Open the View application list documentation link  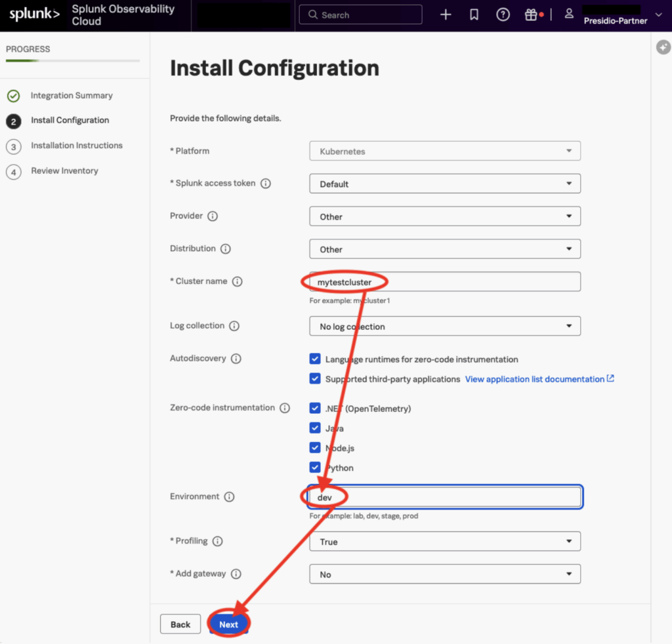pyautogui.click(x=535, y=378)
